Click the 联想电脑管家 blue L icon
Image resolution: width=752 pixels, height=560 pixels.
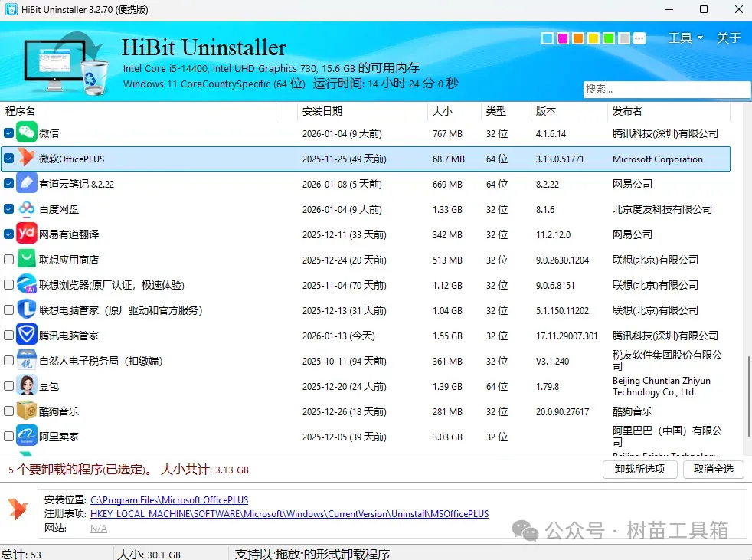click(x=26, y=309)
